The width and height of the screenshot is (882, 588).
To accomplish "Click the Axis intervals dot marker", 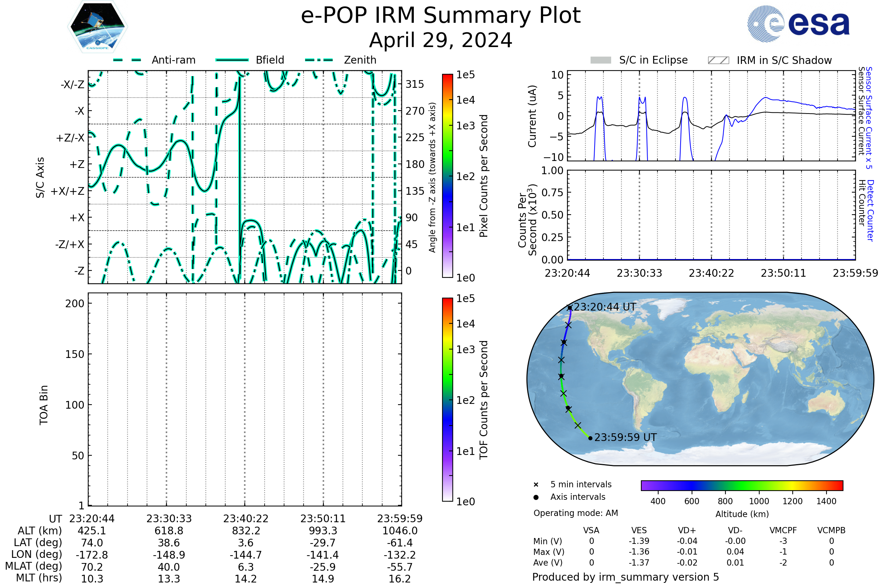I will click(536, 497).
